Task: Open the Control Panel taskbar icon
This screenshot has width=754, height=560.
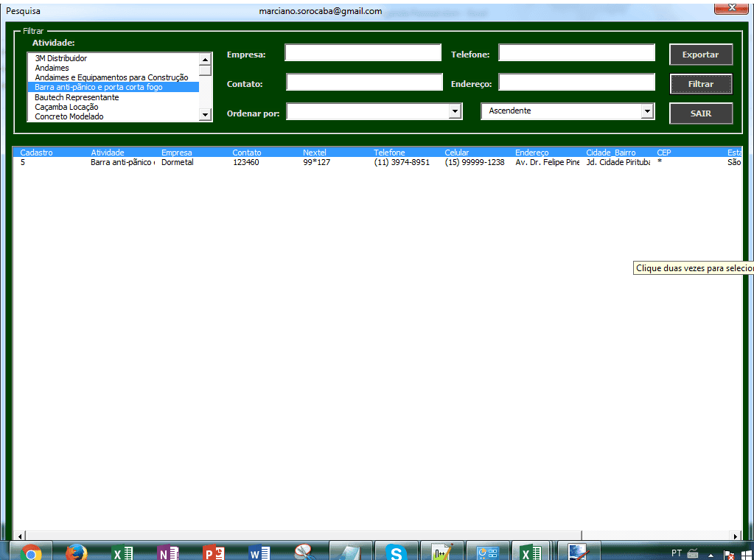Action: coord(487,552)
